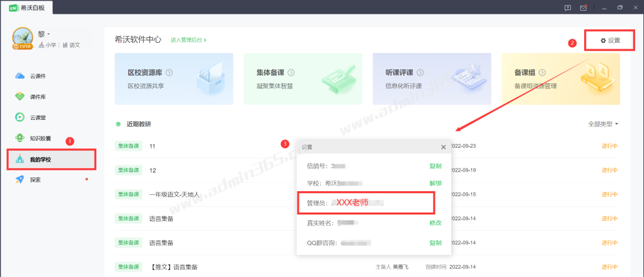Click 进行中 status for 【推文】语音集备
The height and width of the screenshot is (277, 644).
click(610, 267)
